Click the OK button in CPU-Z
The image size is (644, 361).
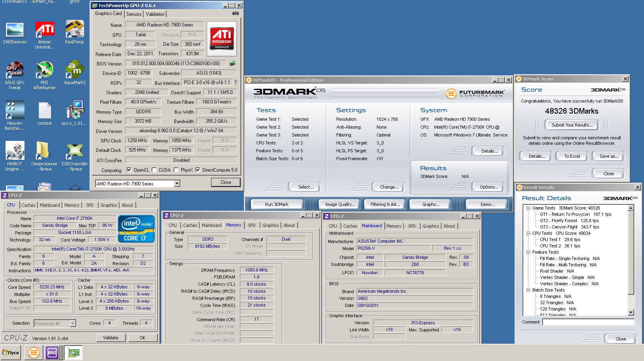(142, 338)
